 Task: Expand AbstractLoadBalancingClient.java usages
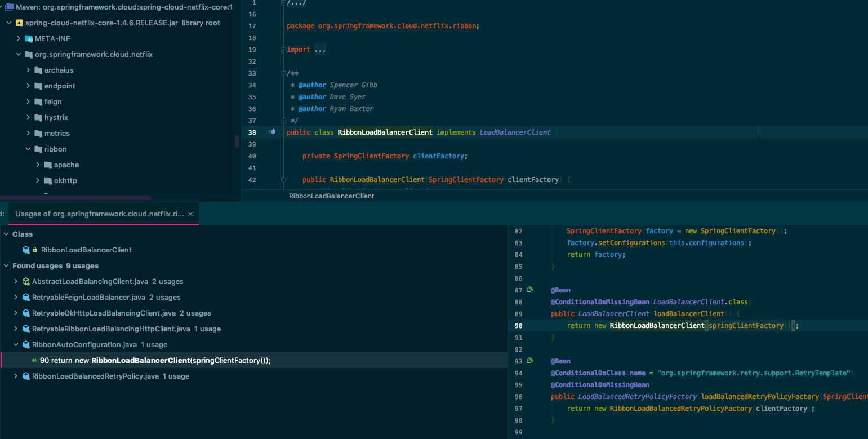pos(16,281)
